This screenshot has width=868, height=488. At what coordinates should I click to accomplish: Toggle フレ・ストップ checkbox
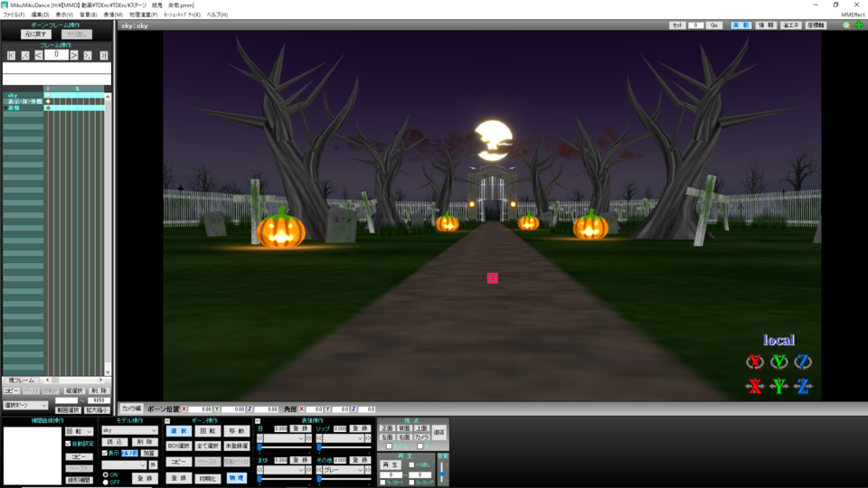pos(411,483)
